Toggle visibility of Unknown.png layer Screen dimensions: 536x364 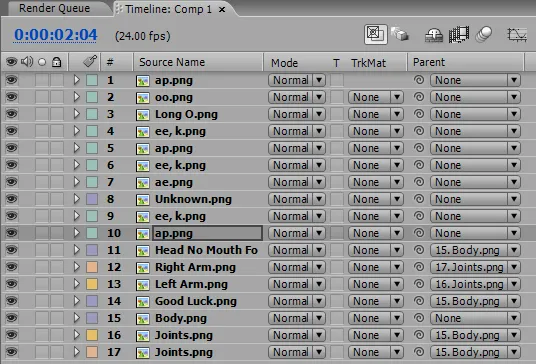(x=11, y=199)
